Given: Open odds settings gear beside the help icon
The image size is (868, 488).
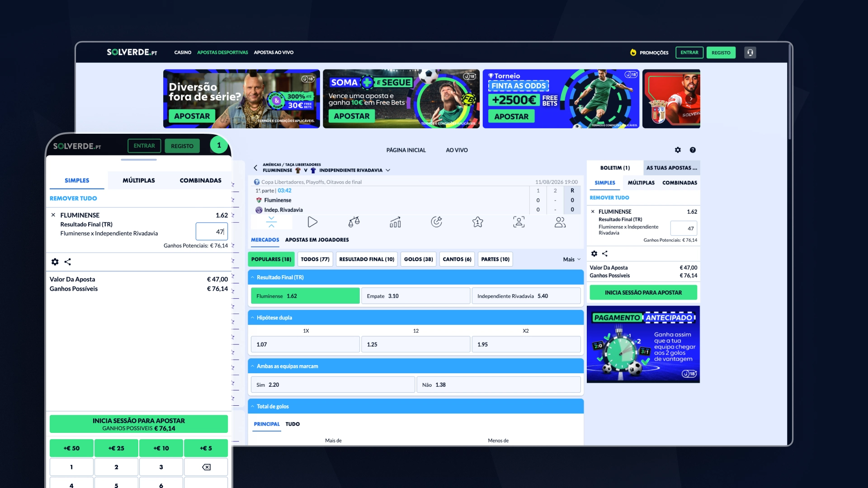Looking at the screenshot, I should click(x=678, y=150).
